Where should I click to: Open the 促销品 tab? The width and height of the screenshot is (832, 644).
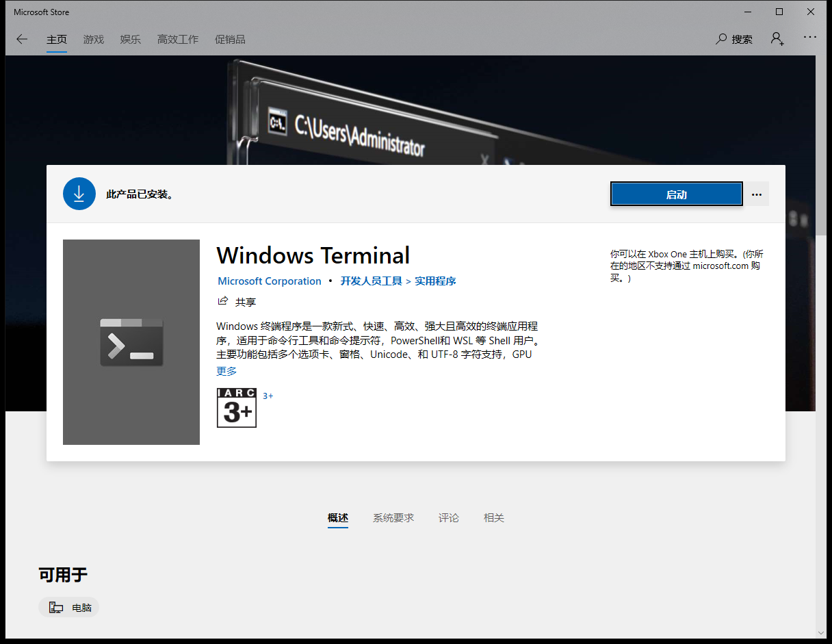(x=230, y=39)
